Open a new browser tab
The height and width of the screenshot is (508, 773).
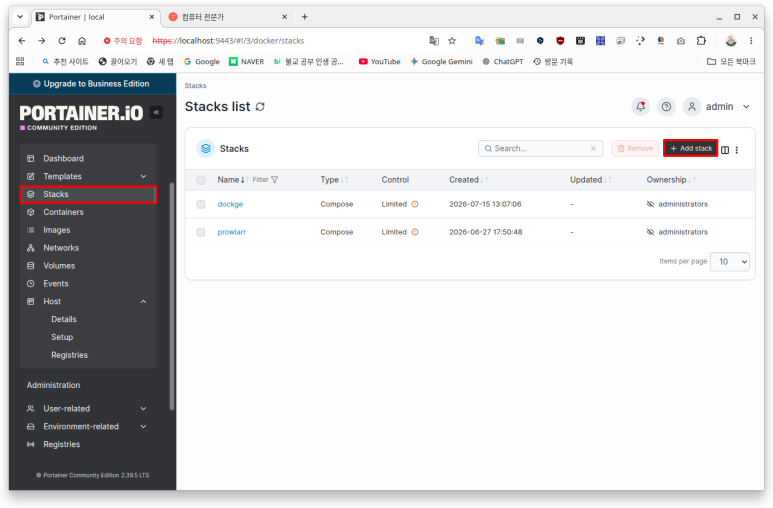(x=305, y=17)
